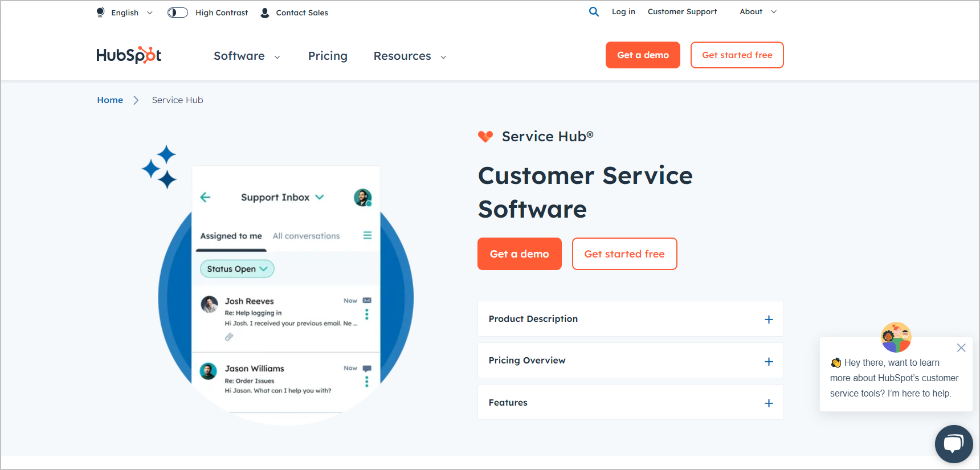Click the chat agents avatar

pyautogui.click(x=896, y=337)
